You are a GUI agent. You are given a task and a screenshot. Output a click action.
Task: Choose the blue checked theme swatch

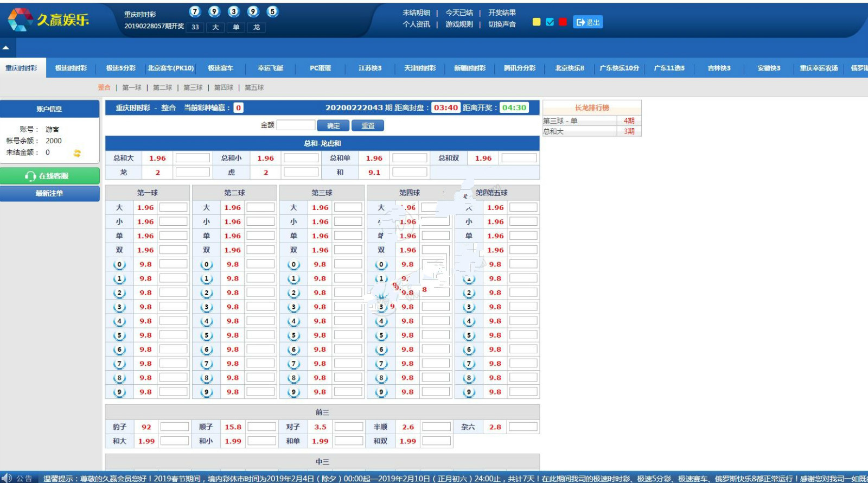[x=550, y=22]
